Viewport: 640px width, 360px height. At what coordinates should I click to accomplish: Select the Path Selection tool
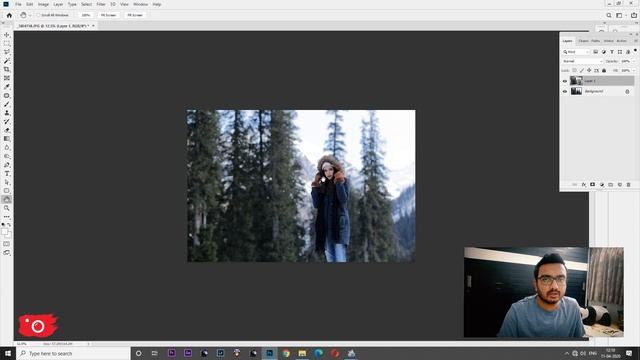pos(7,182)
